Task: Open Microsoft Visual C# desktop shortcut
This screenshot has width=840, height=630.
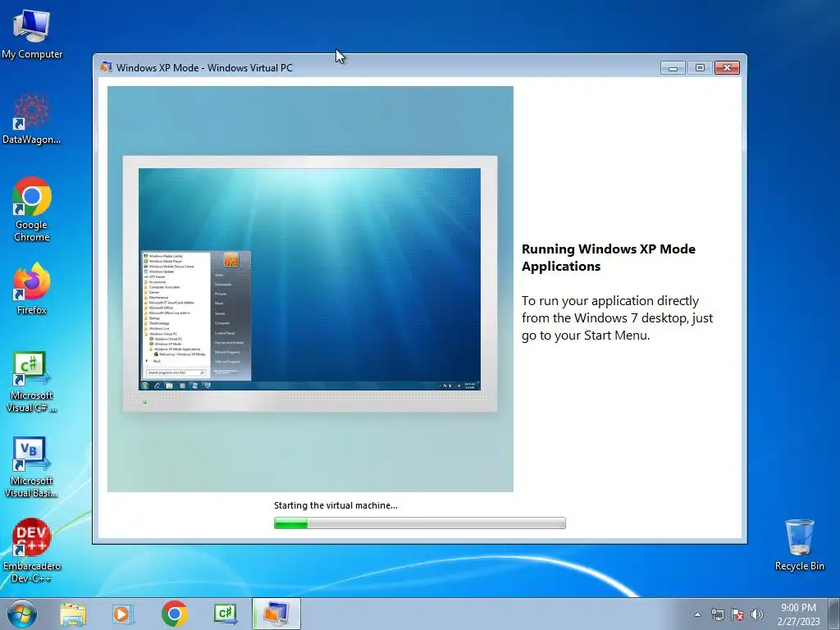Action: coord(32,382)
